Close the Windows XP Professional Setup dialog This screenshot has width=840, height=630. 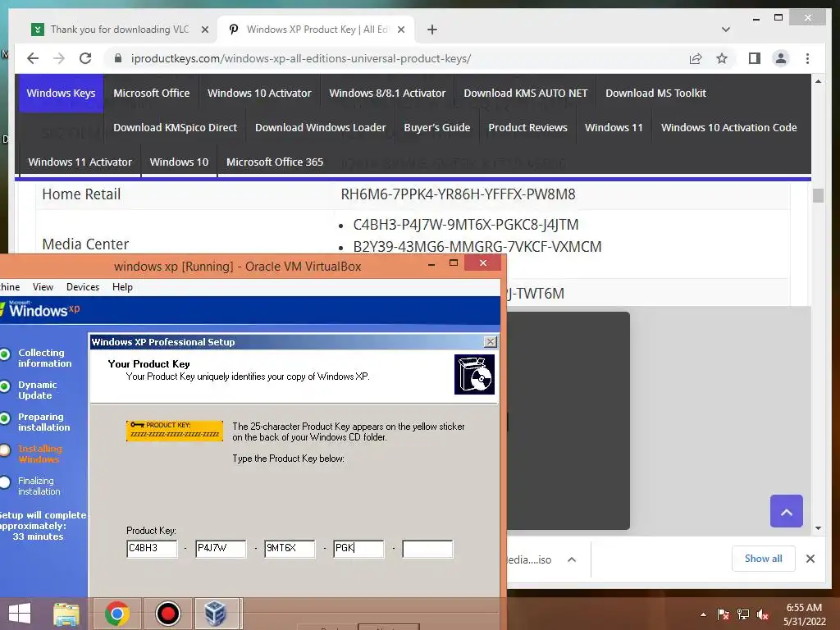(x=491, y=342)
